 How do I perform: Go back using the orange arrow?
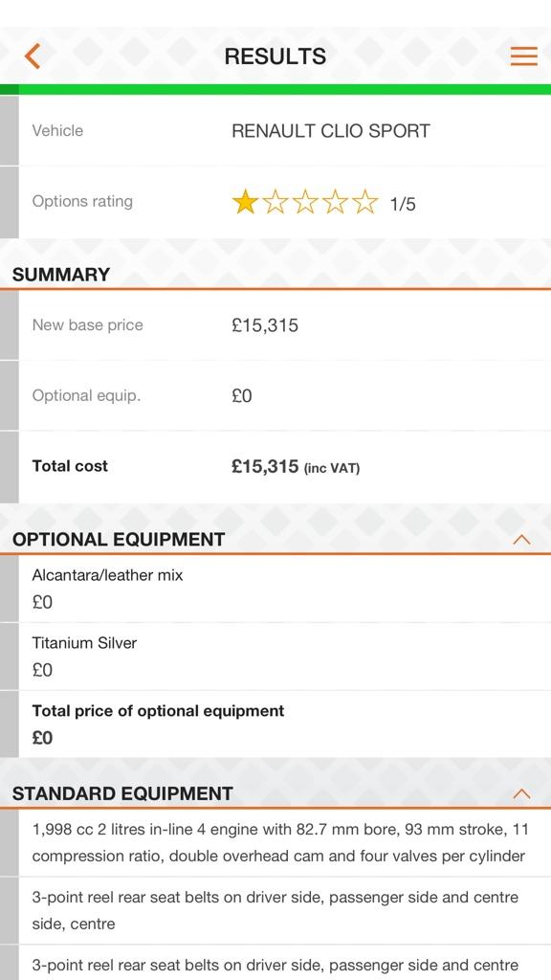(x=33, y=56)
